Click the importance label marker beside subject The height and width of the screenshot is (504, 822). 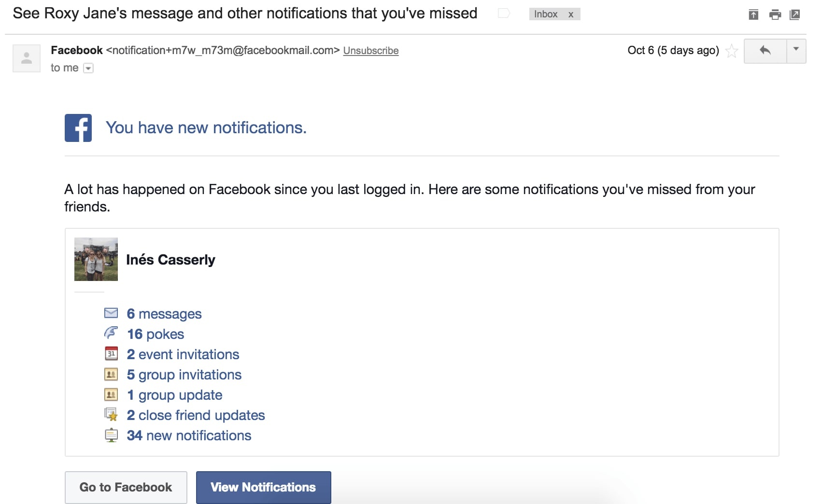[504, 14]
